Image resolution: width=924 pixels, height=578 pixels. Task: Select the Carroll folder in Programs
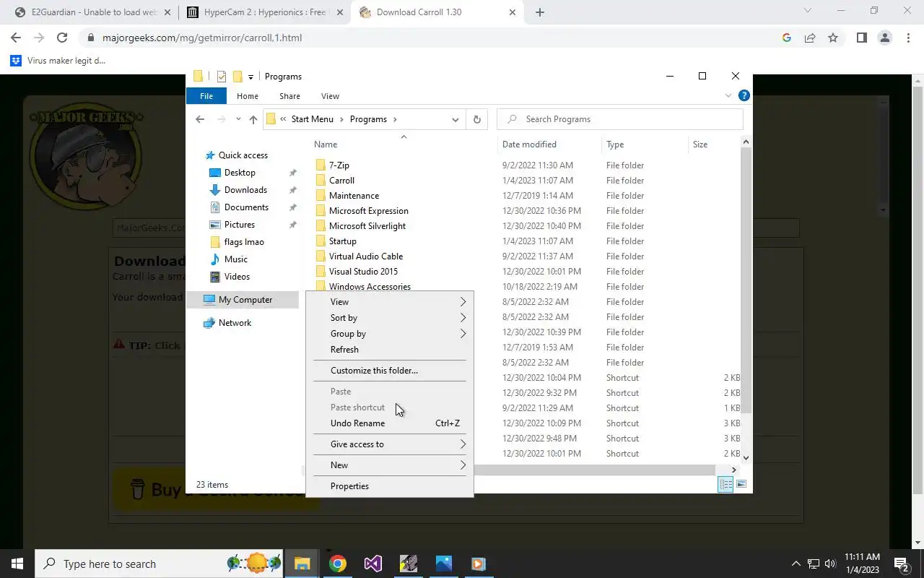(341, 181)
